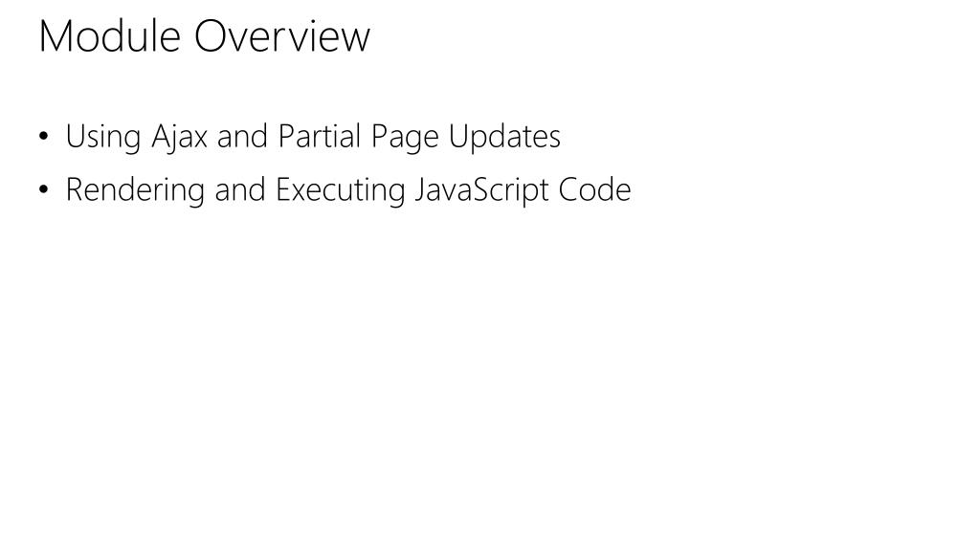The height and width of the screenshot is (551, 980).
Task: Click the word 'Executing'
Action: (341, 190)
